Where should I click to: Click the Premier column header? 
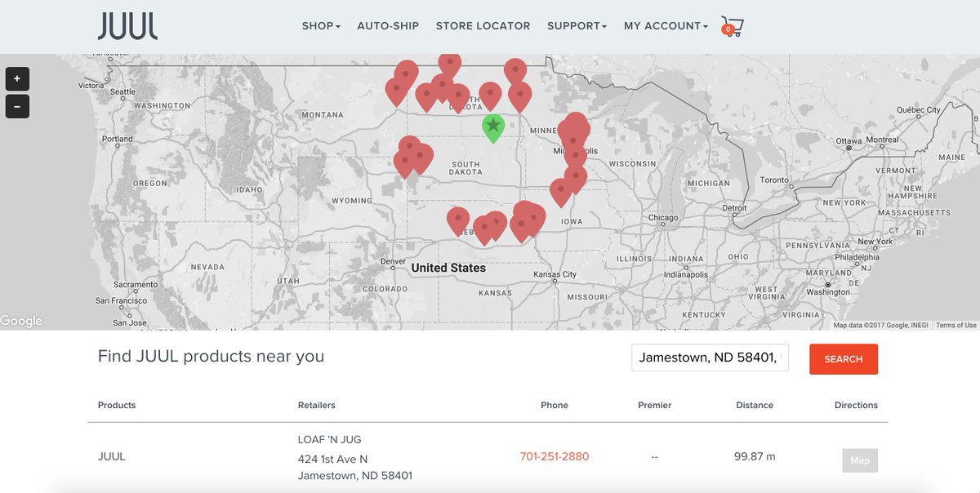click(x=655, y=405)
